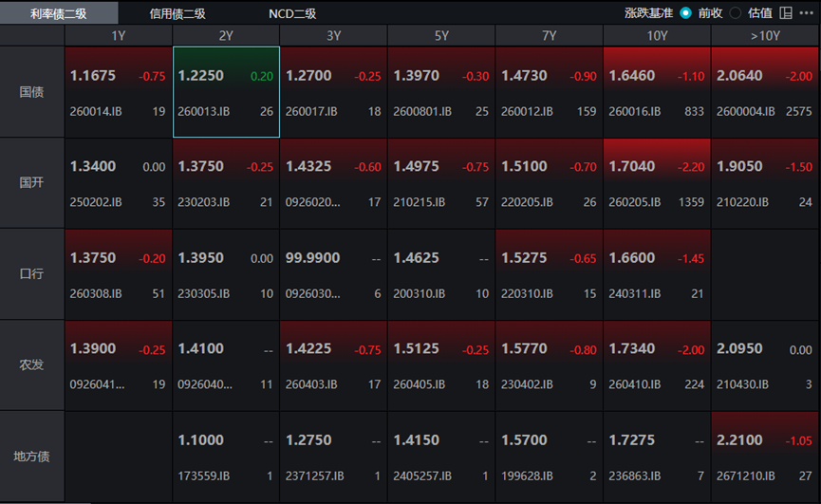Screen dimensions: 821x504
Task: Click bond code 260410.IB
Action: tap(635, 384)
